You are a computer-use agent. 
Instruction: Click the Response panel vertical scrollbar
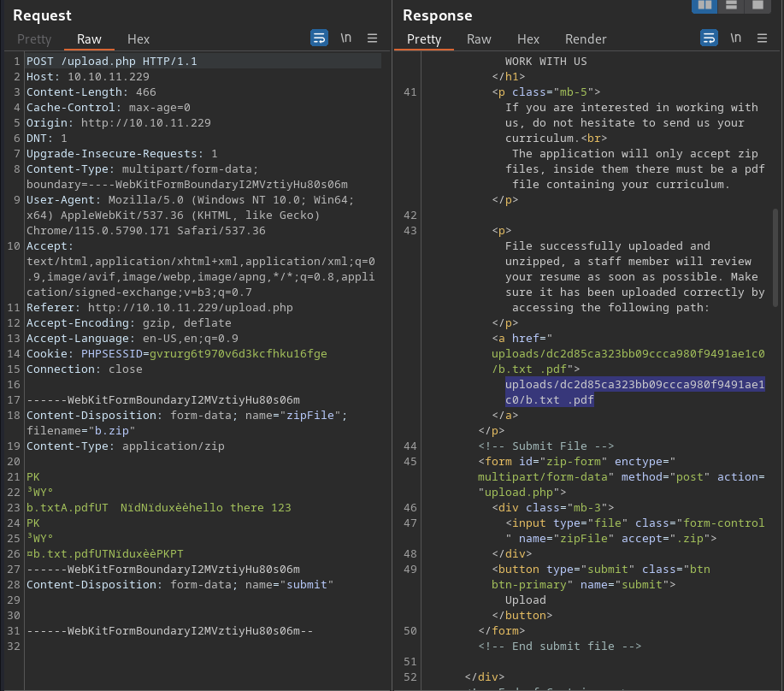point(775,257)
